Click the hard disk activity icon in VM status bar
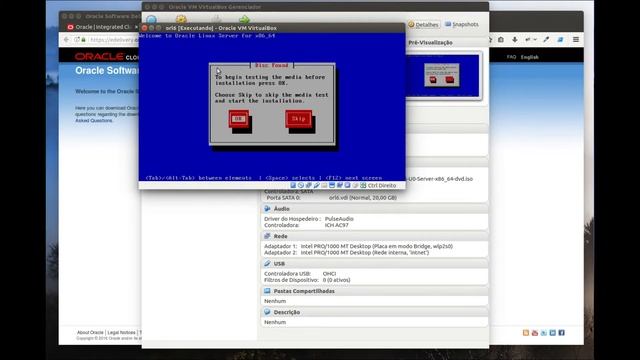Image resolution: width=640 pixels, height=360 pixels. click(293, 185)
